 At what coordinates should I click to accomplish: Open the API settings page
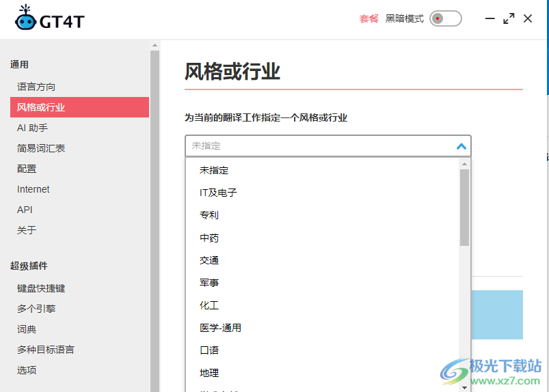pyautogui.click(x=25, y=210)
